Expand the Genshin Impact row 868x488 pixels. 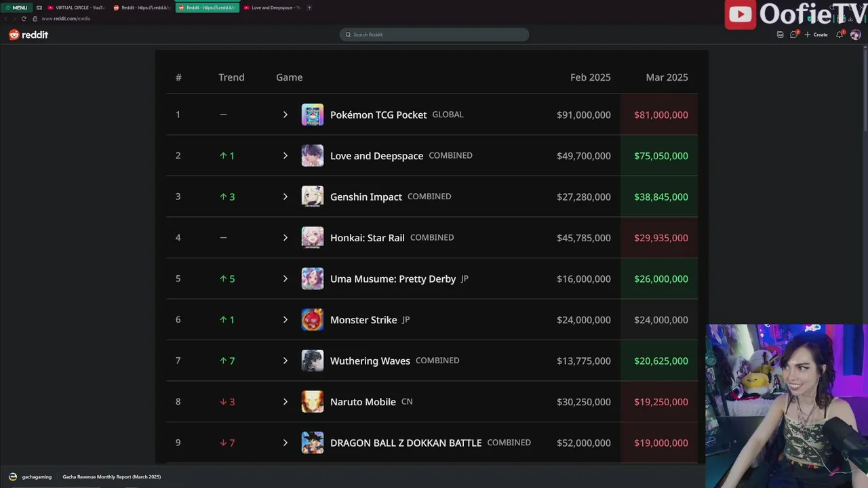(285, 197)
